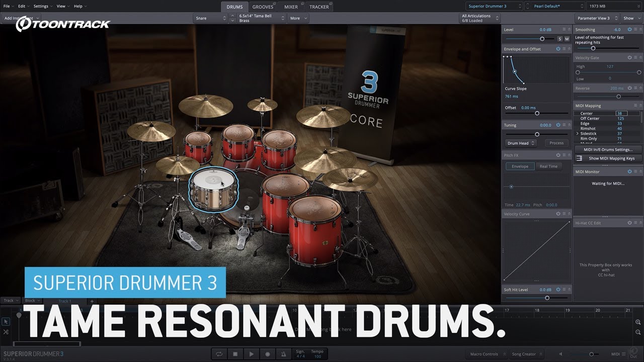This screenshot has height=362, width=644.
Task: Enable the Velocity Curve power button
Action: click(558, 214)
